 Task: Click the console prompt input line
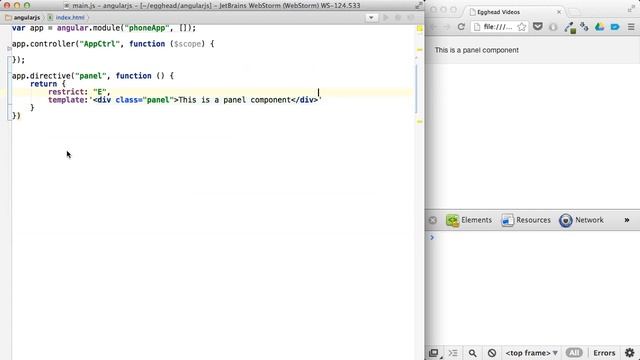click(532, 237)
